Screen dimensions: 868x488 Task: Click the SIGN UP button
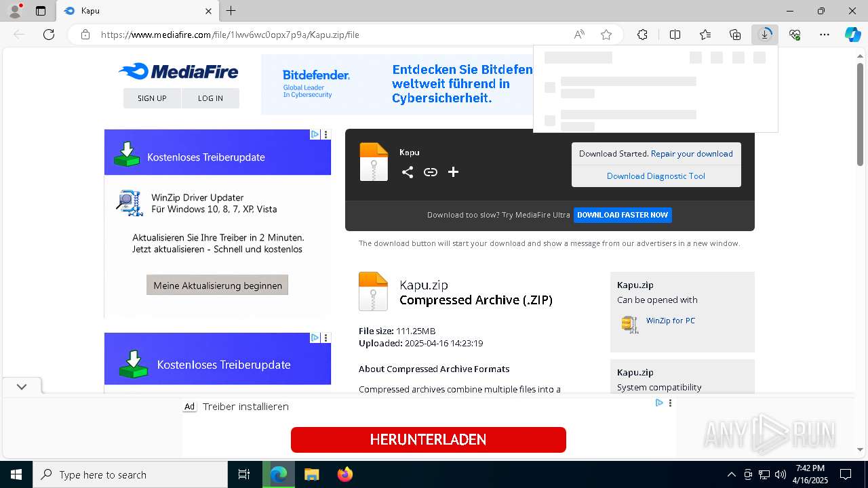pos(152,98)
